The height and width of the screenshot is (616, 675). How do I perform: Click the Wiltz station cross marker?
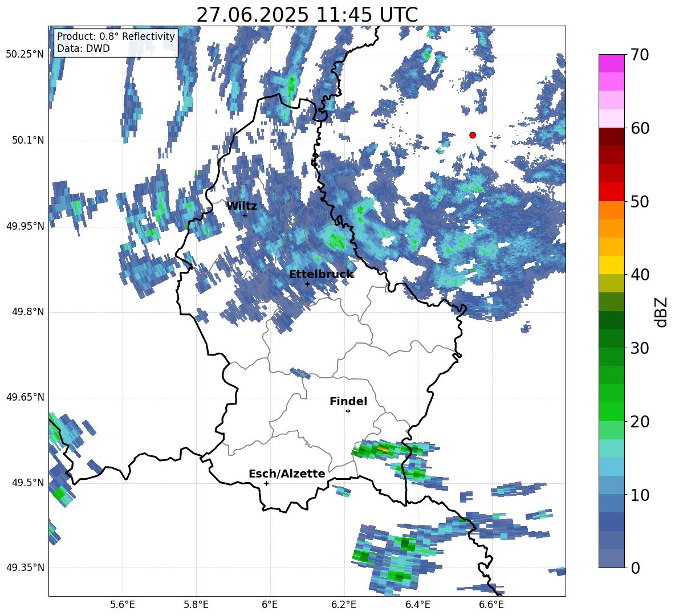click(x=245, y=215)
